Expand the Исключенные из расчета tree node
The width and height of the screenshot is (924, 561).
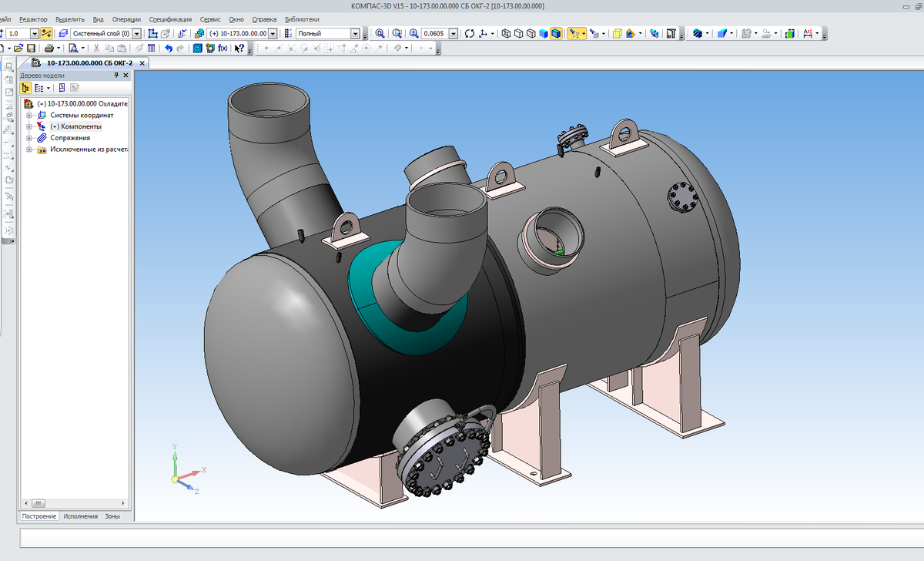pos(29,149)
